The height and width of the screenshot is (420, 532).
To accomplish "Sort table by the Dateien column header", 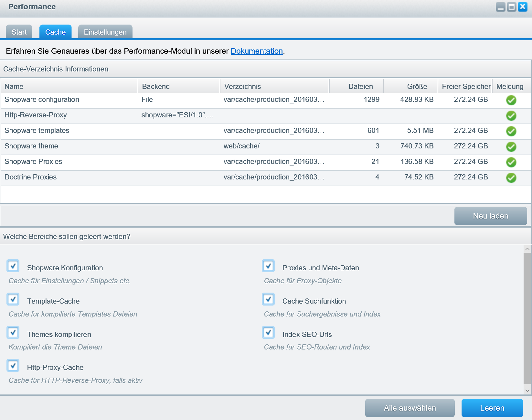I will [356, 86].
